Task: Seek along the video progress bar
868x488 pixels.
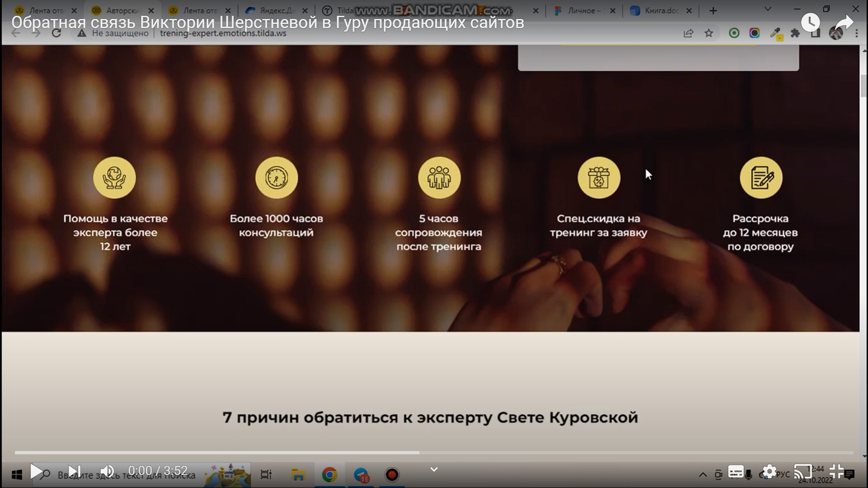Action: pos(434,452)
